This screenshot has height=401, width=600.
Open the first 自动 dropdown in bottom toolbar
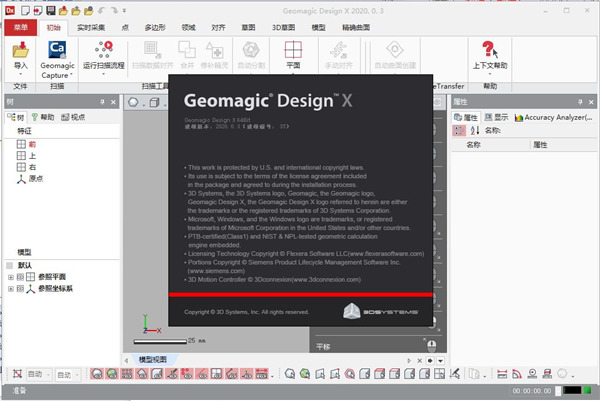coord(38,374)
